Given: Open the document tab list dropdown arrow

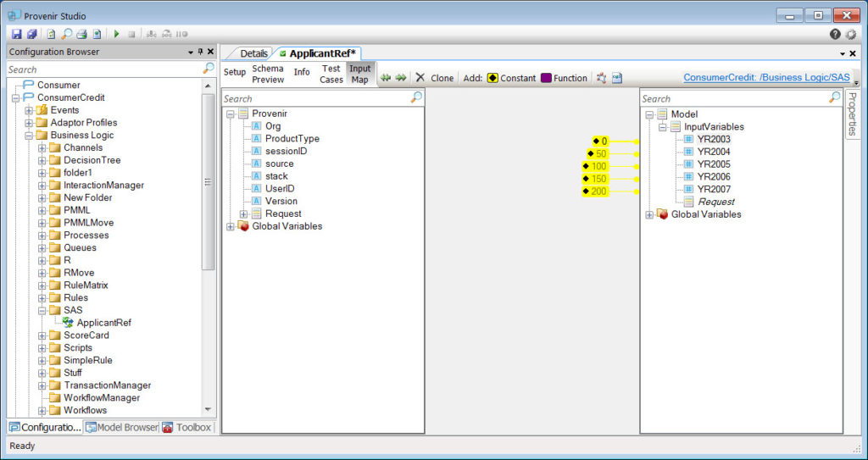Looking at the screenshot, I should pyautogui.click(x=843, y=53).
